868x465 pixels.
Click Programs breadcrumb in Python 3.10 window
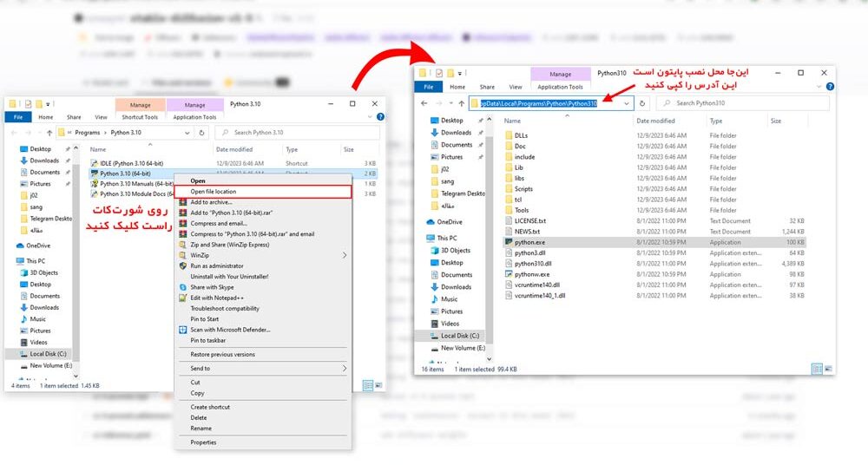coord(88,133)
